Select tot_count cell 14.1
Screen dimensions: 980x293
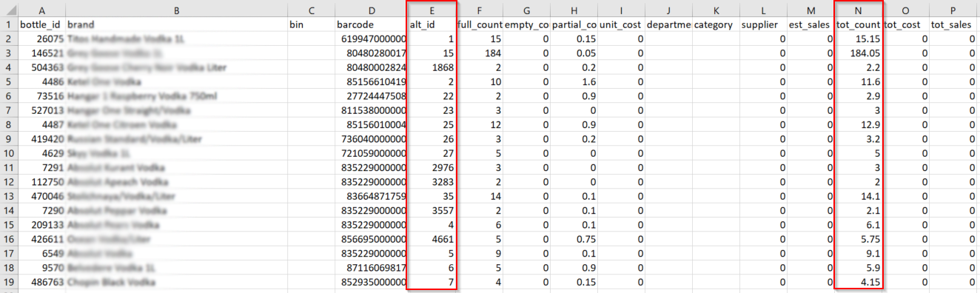pyautogui.click(x=859, y=196)
